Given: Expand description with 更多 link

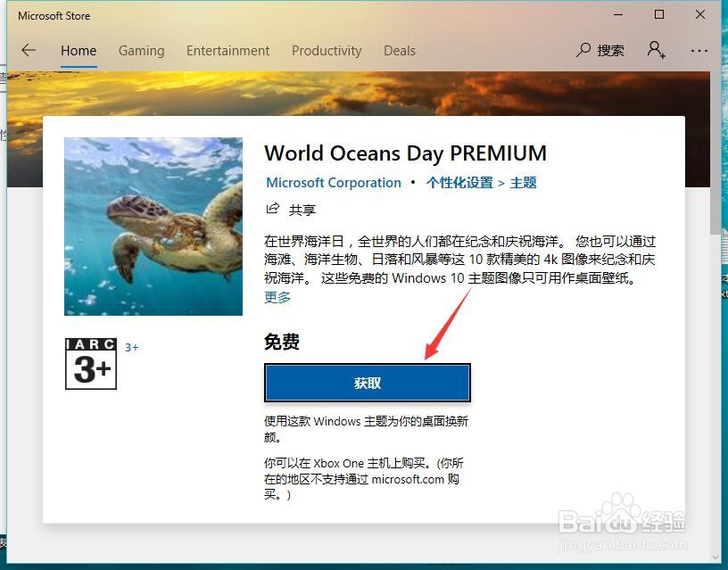Looking at the screenshot, I should pyautogui.click(x=277, y=297).
